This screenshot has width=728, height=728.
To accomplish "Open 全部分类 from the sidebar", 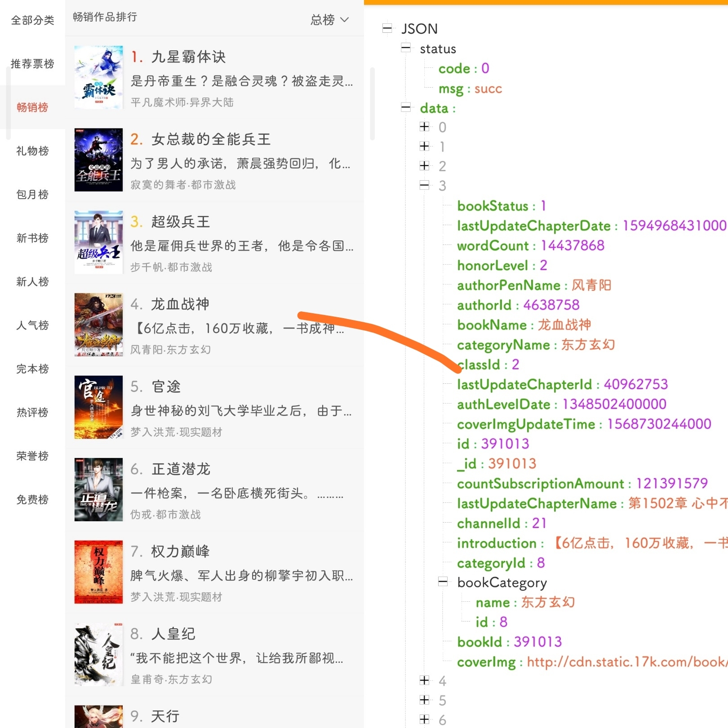I will point(32,20).
